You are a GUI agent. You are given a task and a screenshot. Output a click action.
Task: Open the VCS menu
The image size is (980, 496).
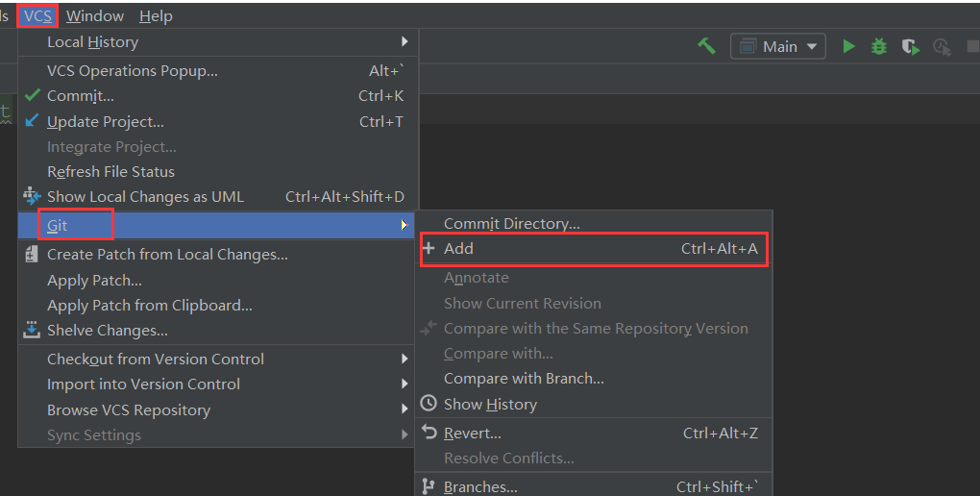[x=38, y=15]
